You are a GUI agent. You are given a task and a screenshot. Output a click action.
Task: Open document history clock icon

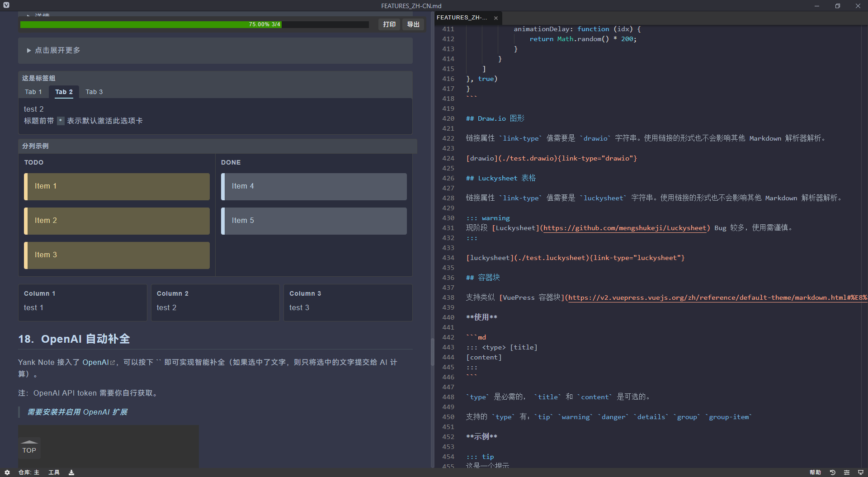coord(833,472)
